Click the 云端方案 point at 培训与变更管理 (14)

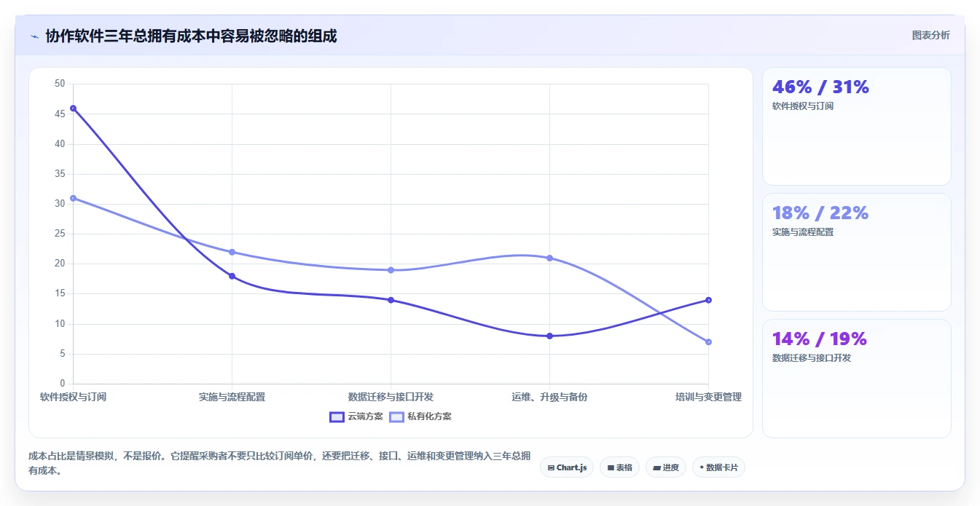coord(708,300)
